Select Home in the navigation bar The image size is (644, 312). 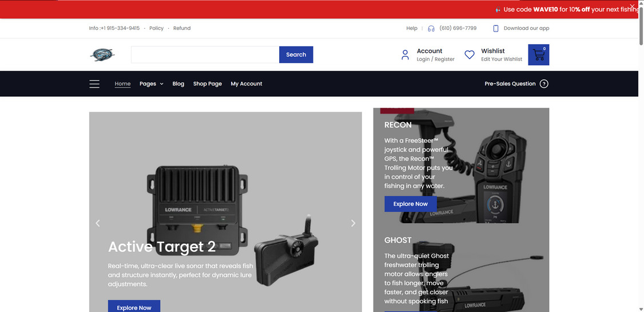(122, 84)
